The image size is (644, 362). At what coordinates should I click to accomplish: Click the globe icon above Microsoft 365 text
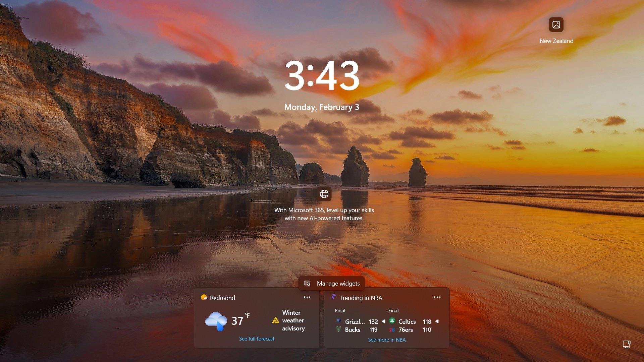[324, 194]
